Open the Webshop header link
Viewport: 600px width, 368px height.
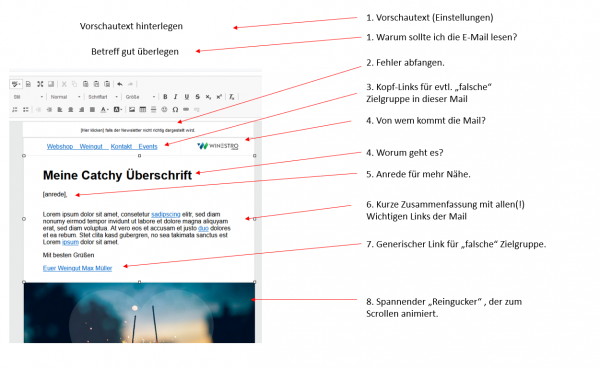click(x=60, y=147)
